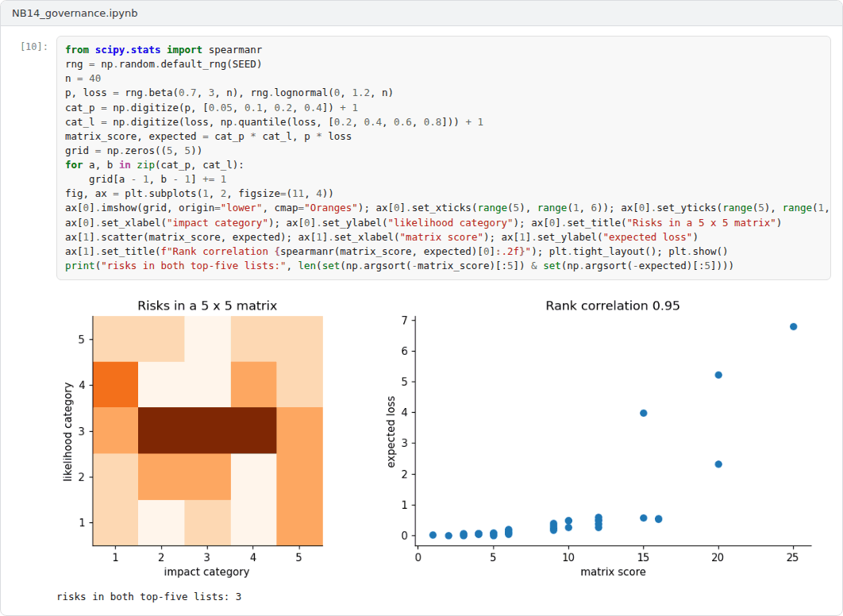The height and width of the screenshot is (616, 843).
Task: Click the 'Risks in a 5 x 5 matrix' title
Action: click(207, 306)
